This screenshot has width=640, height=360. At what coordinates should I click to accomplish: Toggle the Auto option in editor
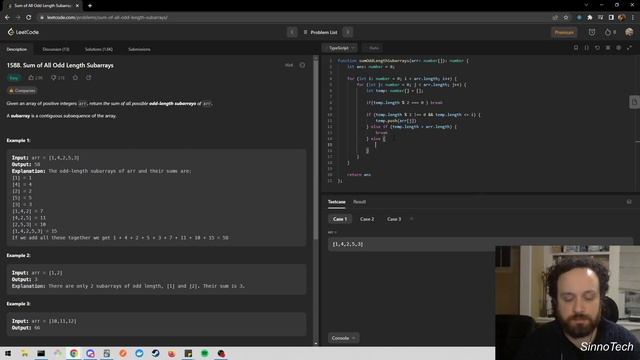(373, 48)
